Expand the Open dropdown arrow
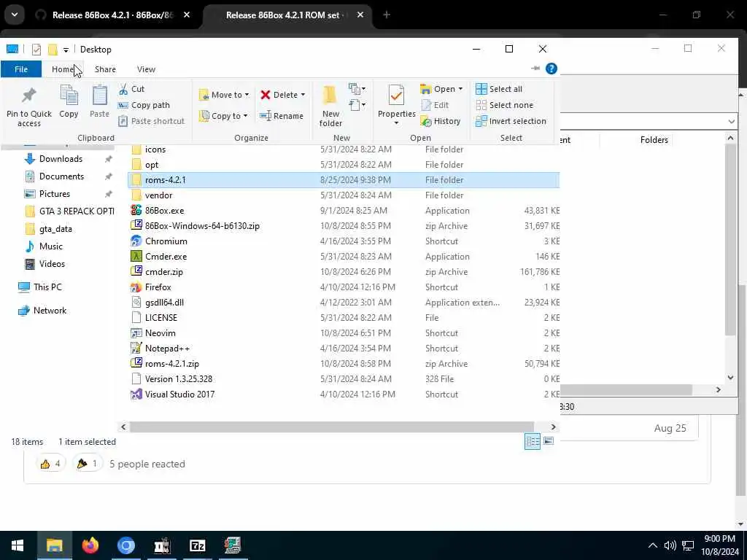The image size is (747, 560). pyautogui.click(x=460, y=89)
